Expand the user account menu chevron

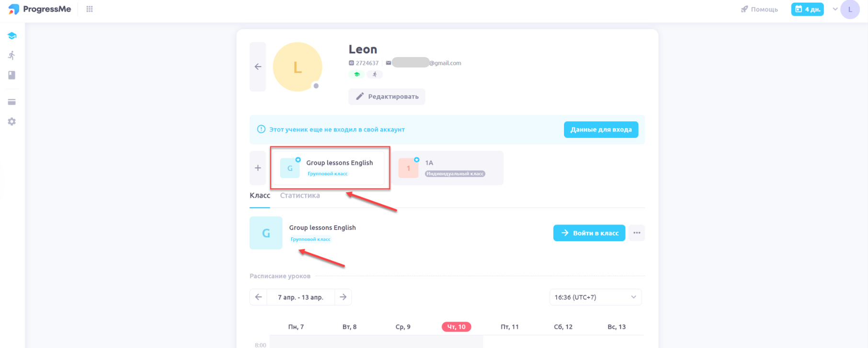click(835, 9)
